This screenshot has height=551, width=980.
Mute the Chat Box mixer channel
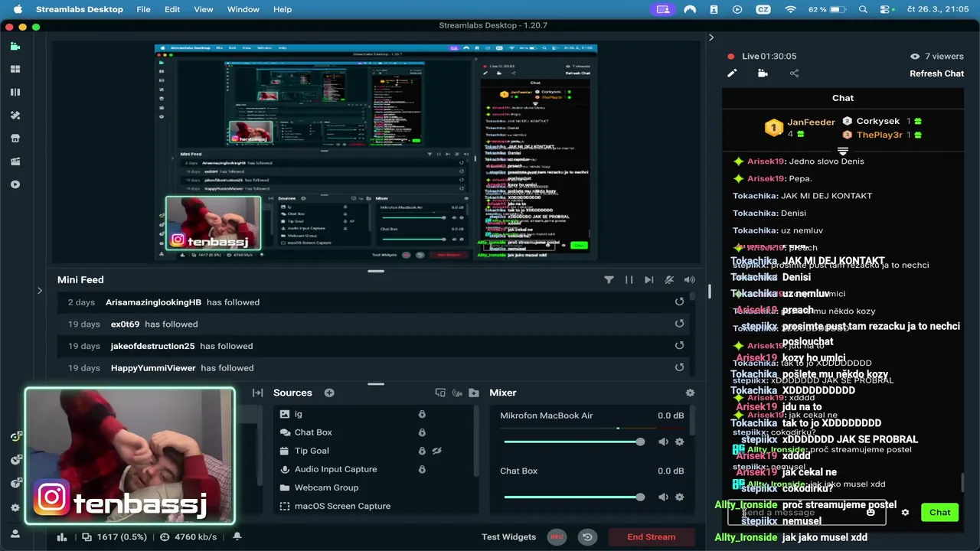pyautogui.click(x=663, y=497)
